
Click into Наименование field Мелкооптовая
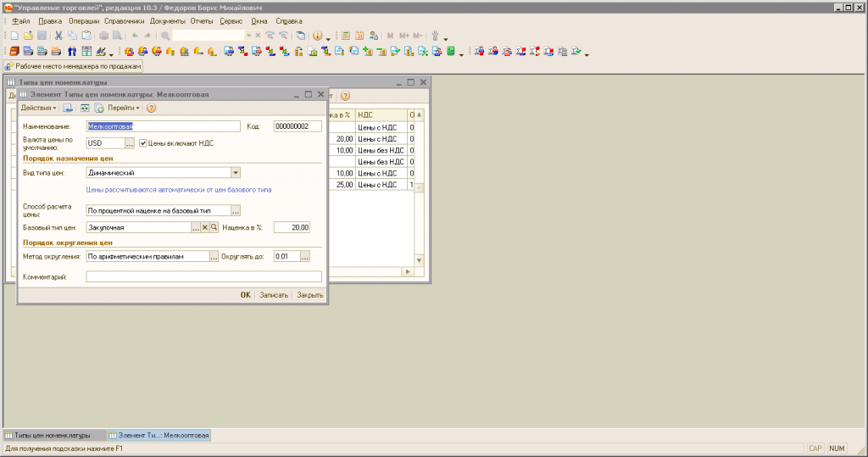click(x=164, y=126)
